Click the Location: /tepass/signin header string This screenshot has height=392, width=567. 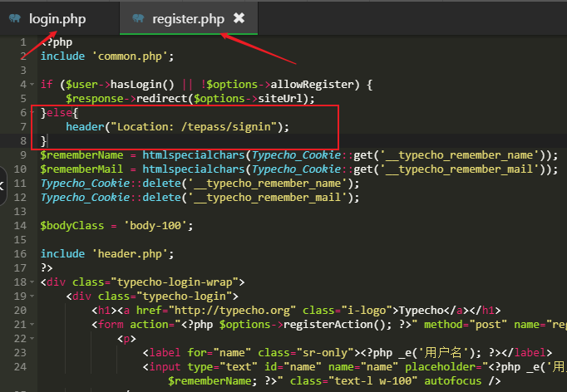(200, 126)
